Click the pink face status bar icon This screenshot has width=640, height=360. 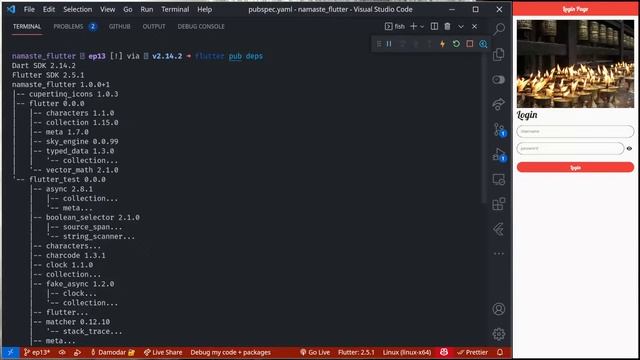tap(444, 352)
